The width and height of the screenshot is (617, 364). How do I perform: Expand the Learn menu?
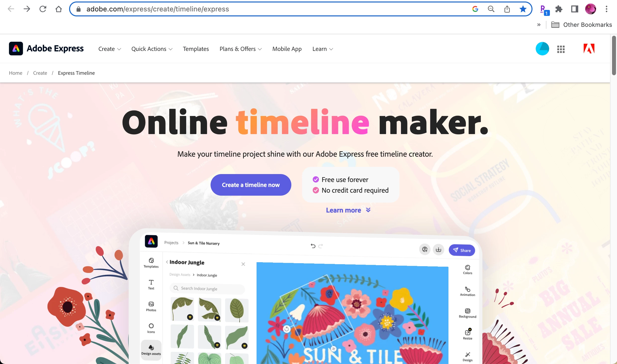tap(323, 49)
